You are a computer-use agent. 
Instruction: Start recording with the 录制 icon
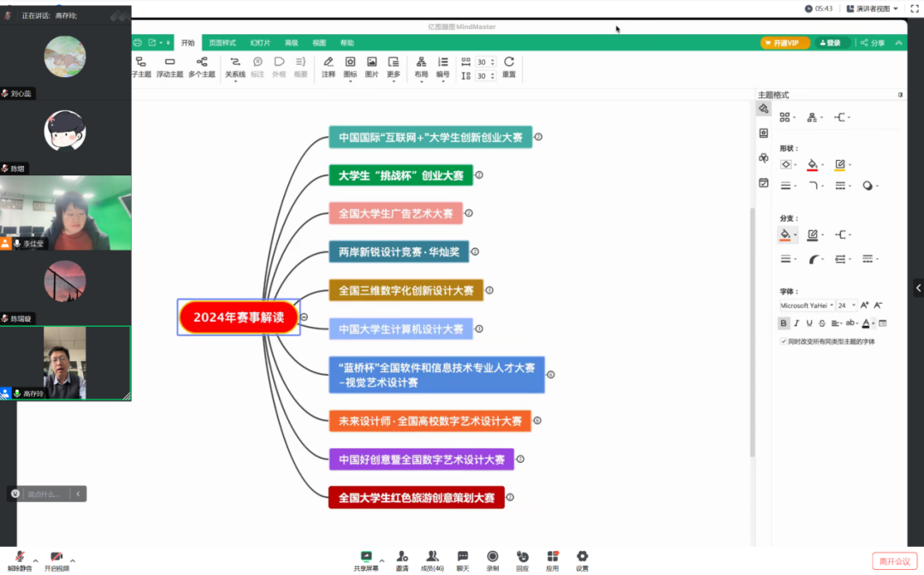(x=493, y=560)
